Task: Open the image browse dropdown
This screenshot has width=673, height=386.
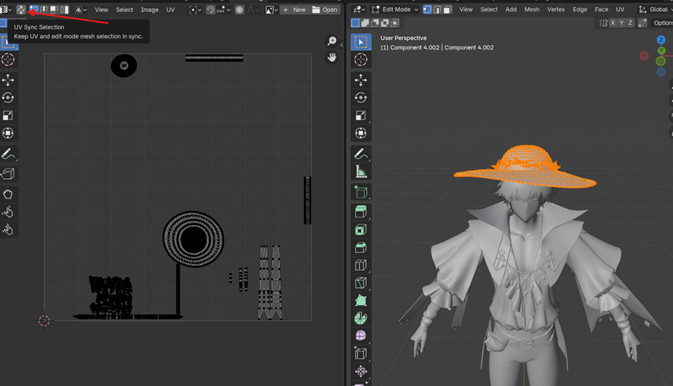Action: pos(271,9)
